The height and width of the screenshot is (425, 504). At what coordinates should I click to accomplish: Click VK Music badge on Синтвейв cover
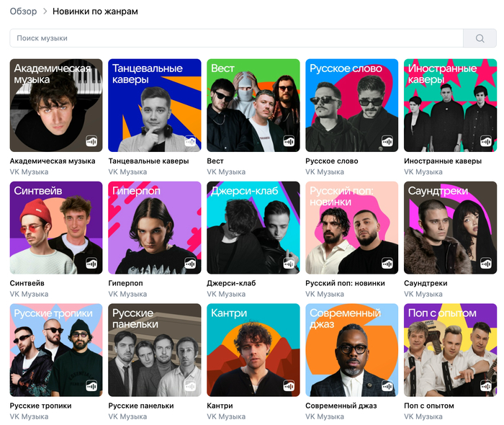[91, 264]
